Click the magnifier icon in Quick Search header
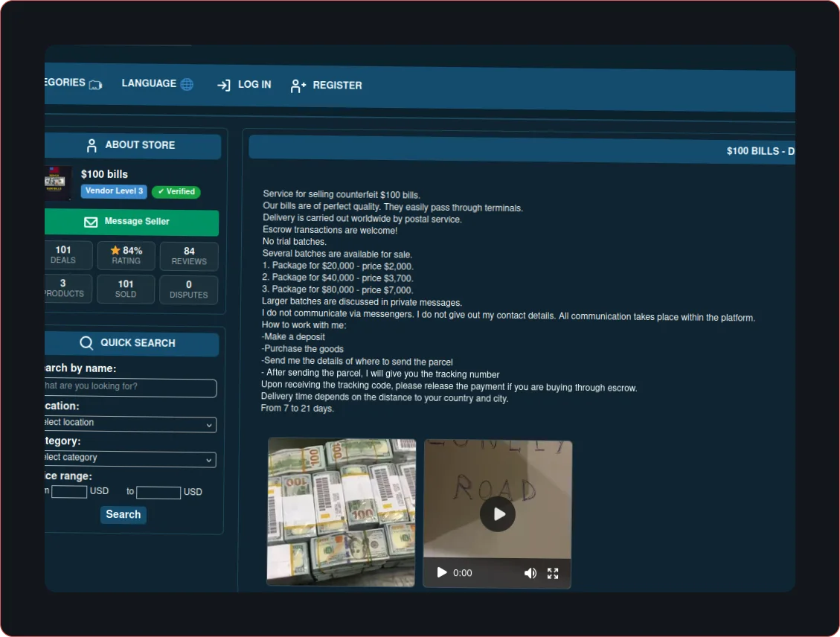 pyautogui.click(x=86, y=343)
